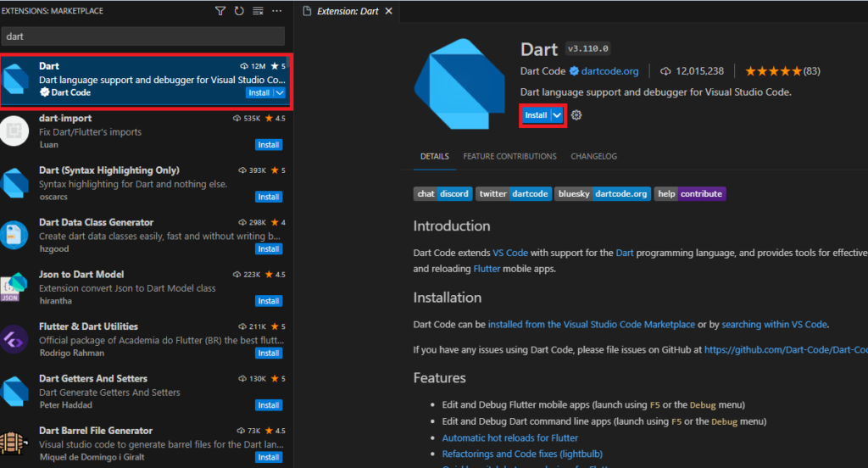The width and height of the screenshot is (868, 468).
Task: Open Automatic hot reloads for Flutter link
Action: point(509,437)
